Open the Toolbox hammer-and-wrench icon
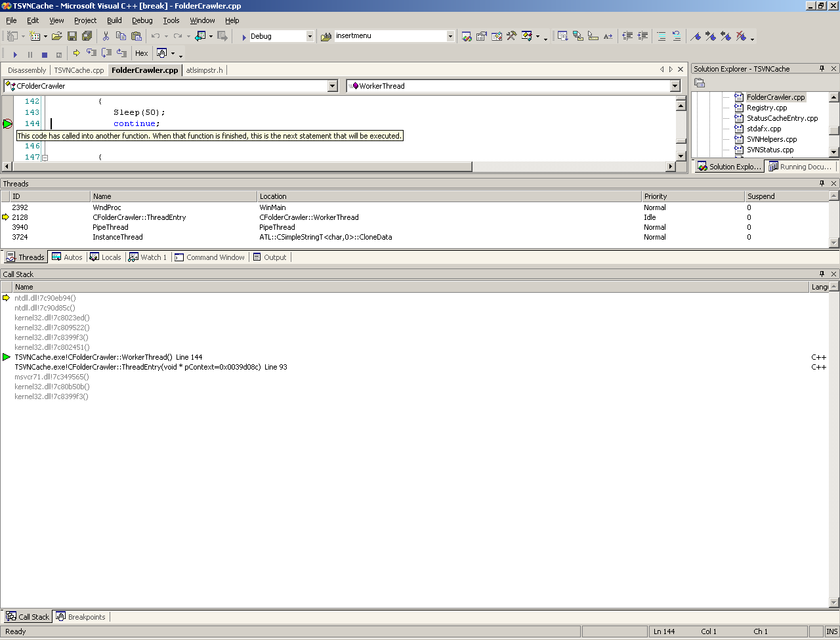The image size is (840, 640). pos(511,36)
